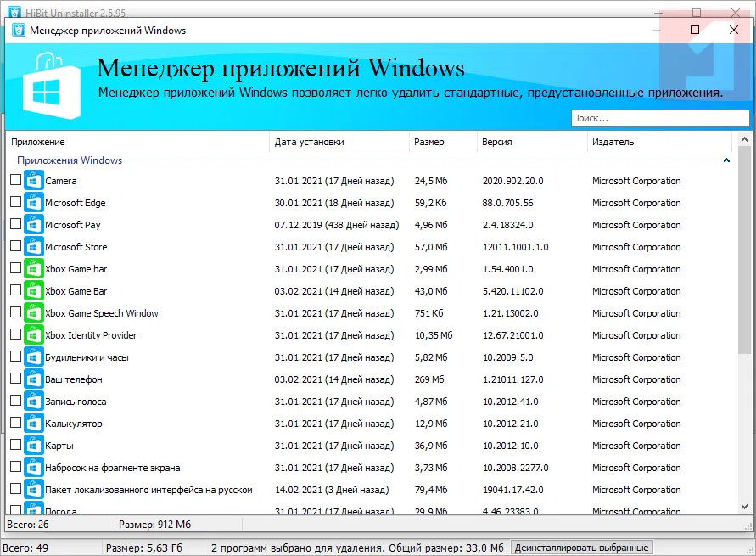
Task: Click the Размер: 912 Мб status entry
Action: (154, 525)
